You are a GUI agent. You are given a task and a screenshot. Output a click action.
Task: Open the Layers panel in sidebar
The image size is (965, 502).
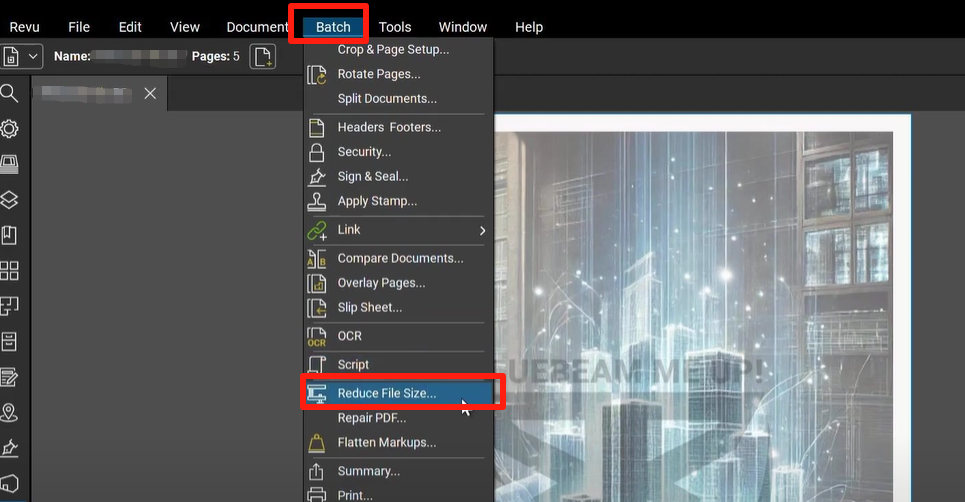point(9,200)
